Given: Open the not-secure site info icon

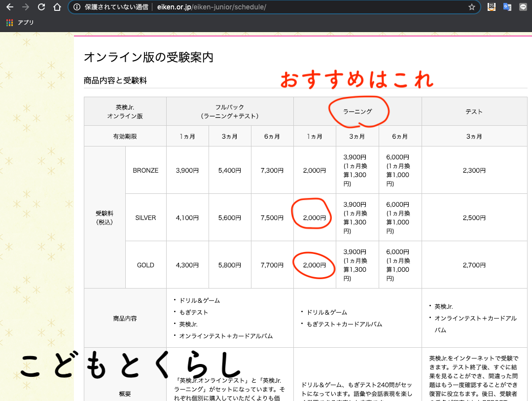Looking at the screenshot, I should click(x=77, y=7).
